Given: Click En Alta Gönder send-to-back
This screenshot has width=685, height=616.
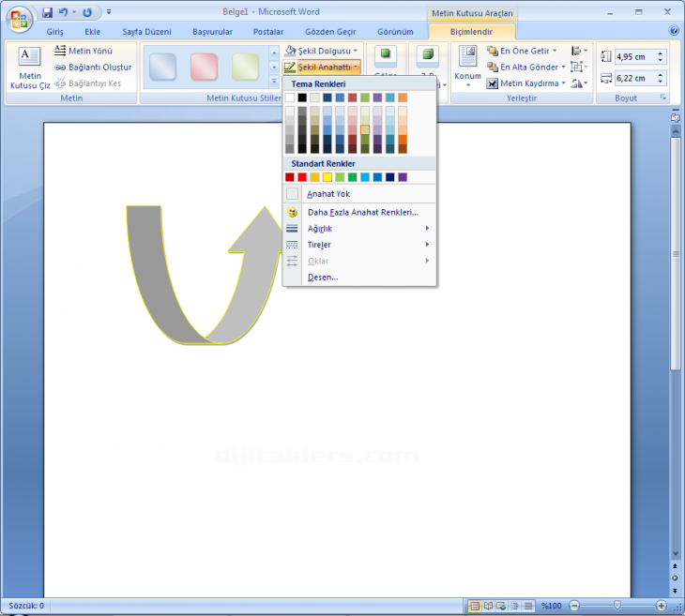Looking at the screenshot, I should (526, 68).
